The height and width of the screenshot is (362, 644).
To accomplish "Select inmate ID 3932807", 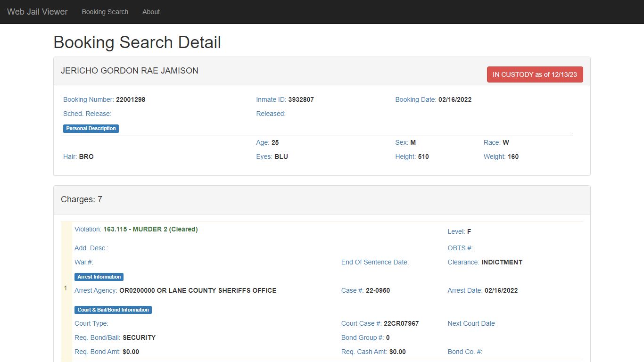I will [301, 99].
